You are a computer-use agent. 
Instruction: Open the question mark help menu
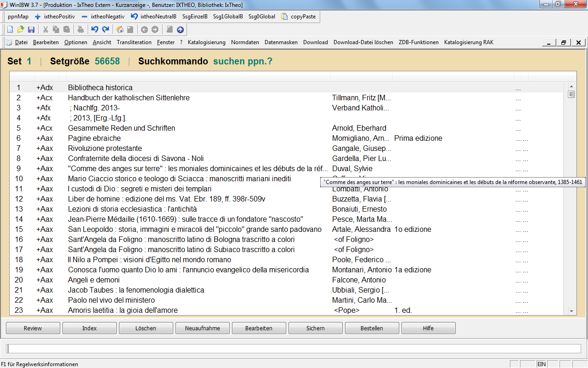[x=181, y=42]
